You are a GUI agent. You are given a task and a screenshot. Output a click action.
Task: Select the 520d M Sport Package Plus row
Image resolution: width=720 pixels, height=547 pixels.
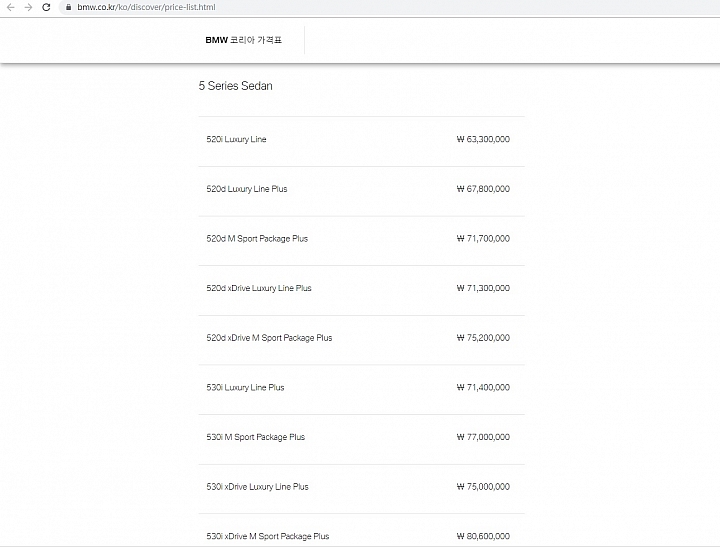361,241
